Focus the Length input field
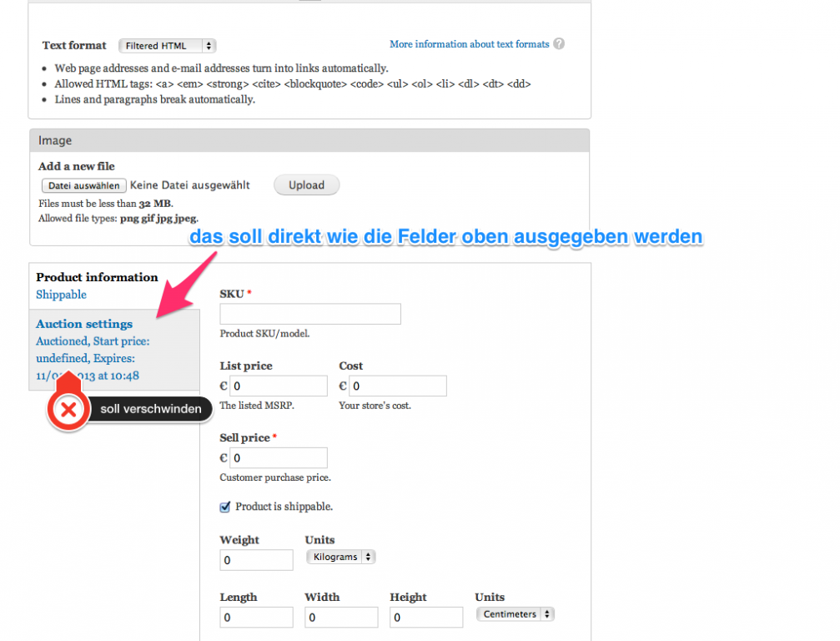 tap(256, 618)
